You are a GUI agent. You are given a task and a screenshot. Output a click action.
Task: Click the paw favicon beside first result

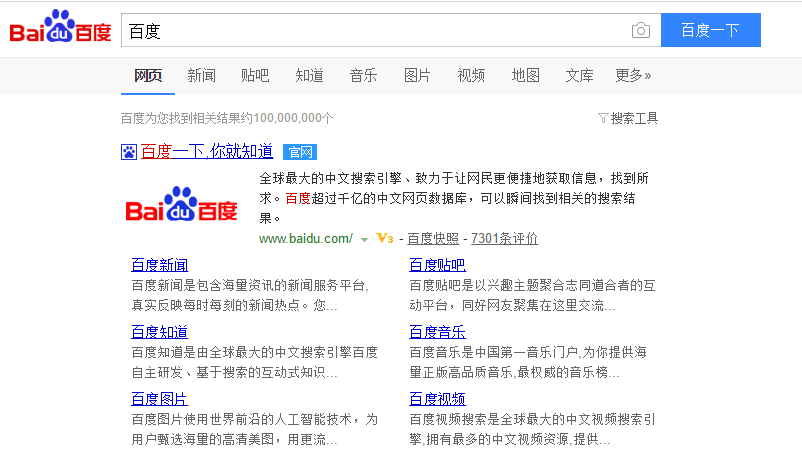[x=129, y=152]
